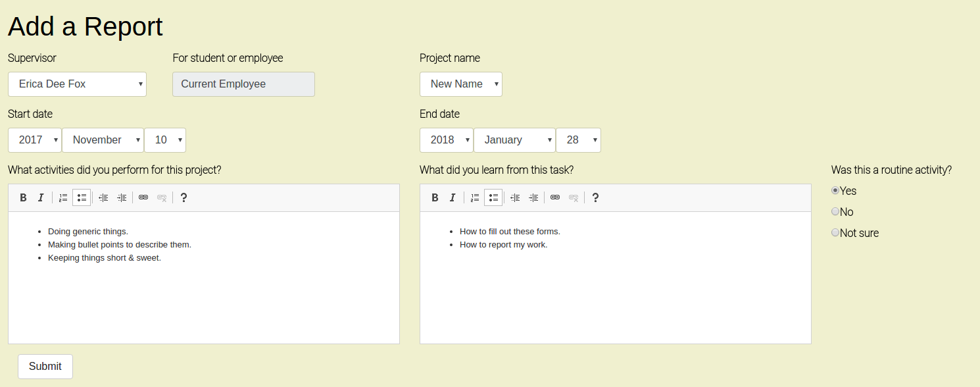Screen dimensions: 980x387
Task: Open End date year dropdown showing 2018
Action: point(446,140)
